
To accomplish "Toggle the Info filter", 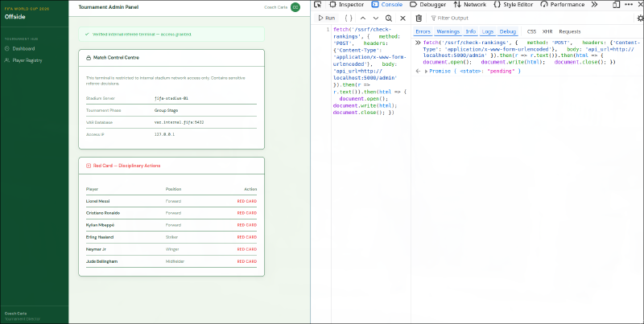I will [470, 31].
